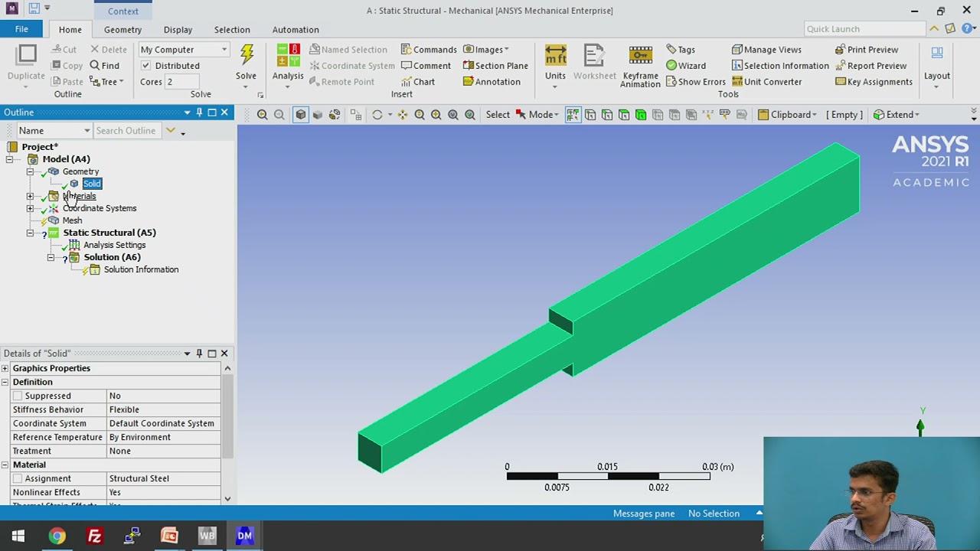Screen dimensions: 980x551
Task: Launch the Wizard tool
Action: pyautogui.click(x=685, y=66)
